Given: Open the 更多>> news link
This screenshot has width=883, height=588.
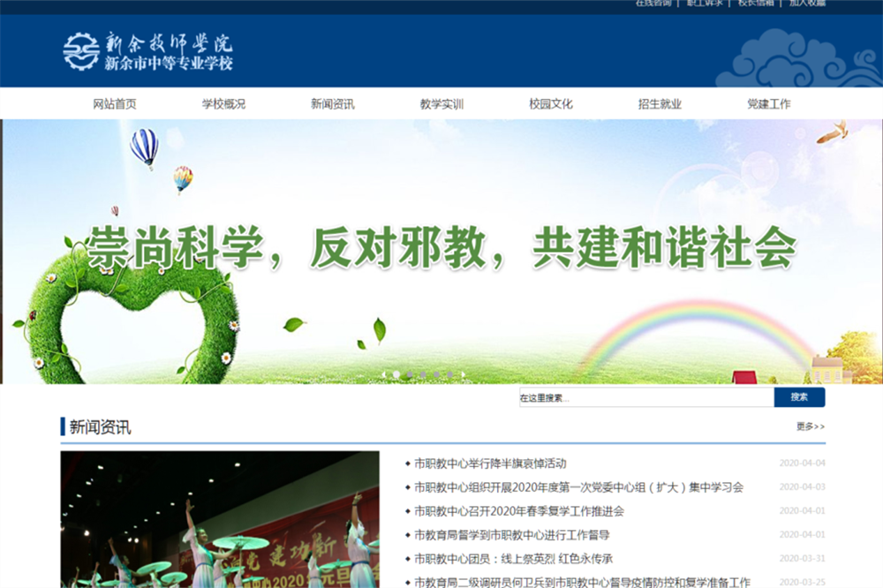Looking at the screenshot, I should click(811, 426).
